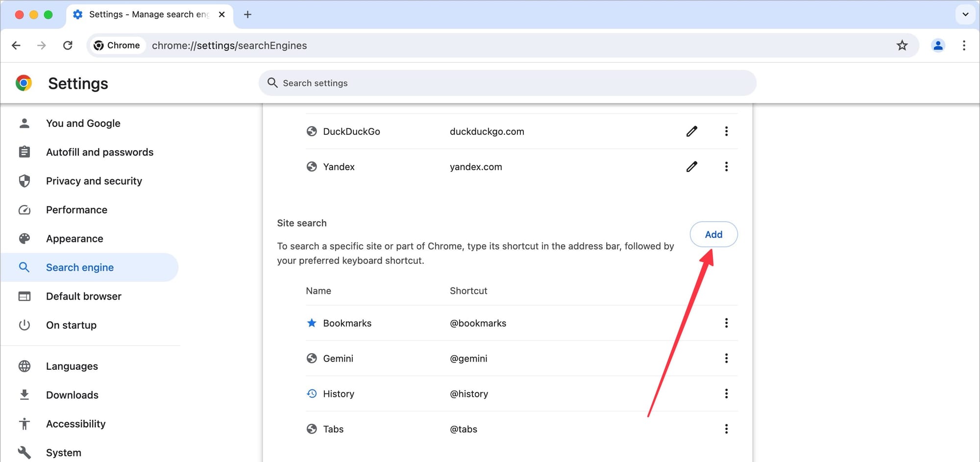Open a new tab with the plus button

click(x=247, y=15)
